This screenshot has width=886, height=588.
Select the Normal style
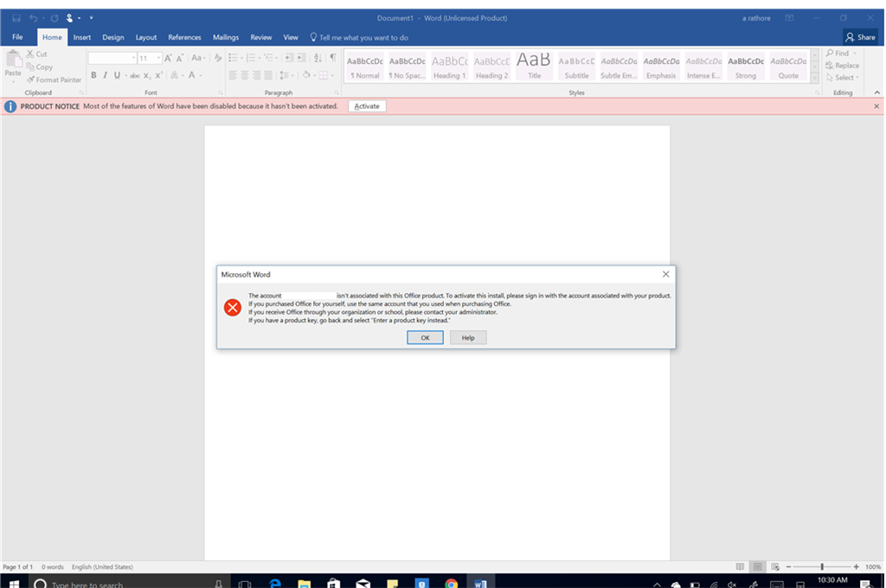(x=365, y=67)
